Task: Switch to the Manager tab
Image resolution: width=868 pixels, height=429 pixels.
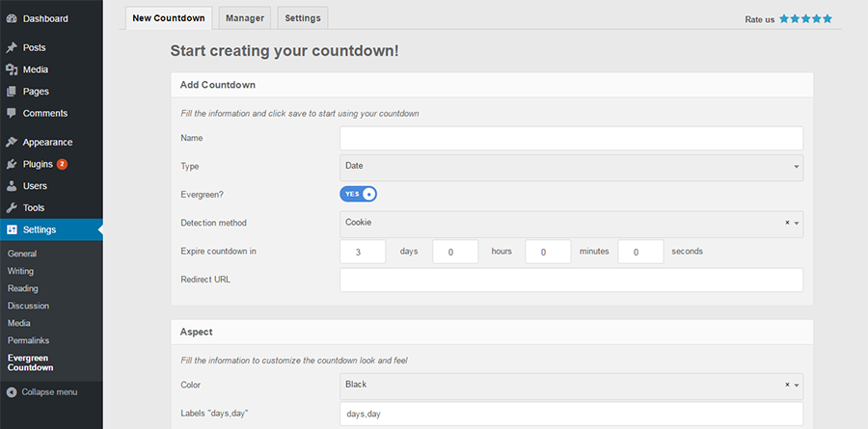Action: click(x=245, y=18)
